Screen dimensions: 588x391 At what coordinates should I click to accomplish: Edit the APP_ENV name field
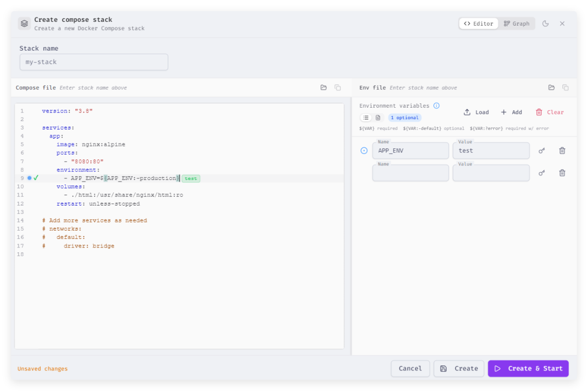[x=411, y=151]
